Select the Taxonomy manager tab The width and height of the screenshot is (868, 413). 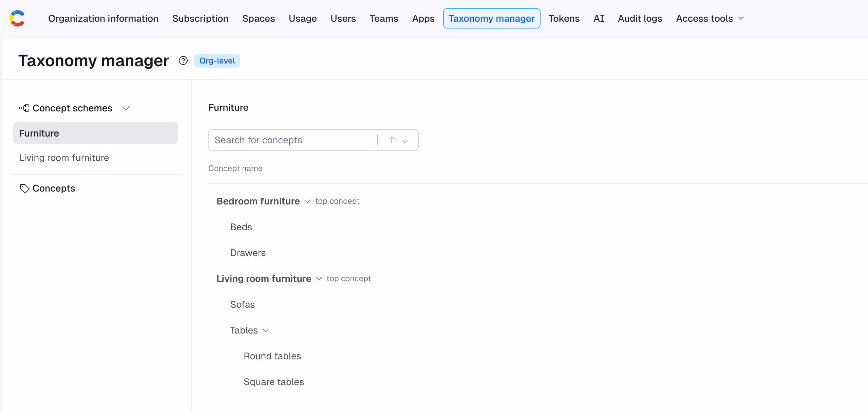(491, 18)
